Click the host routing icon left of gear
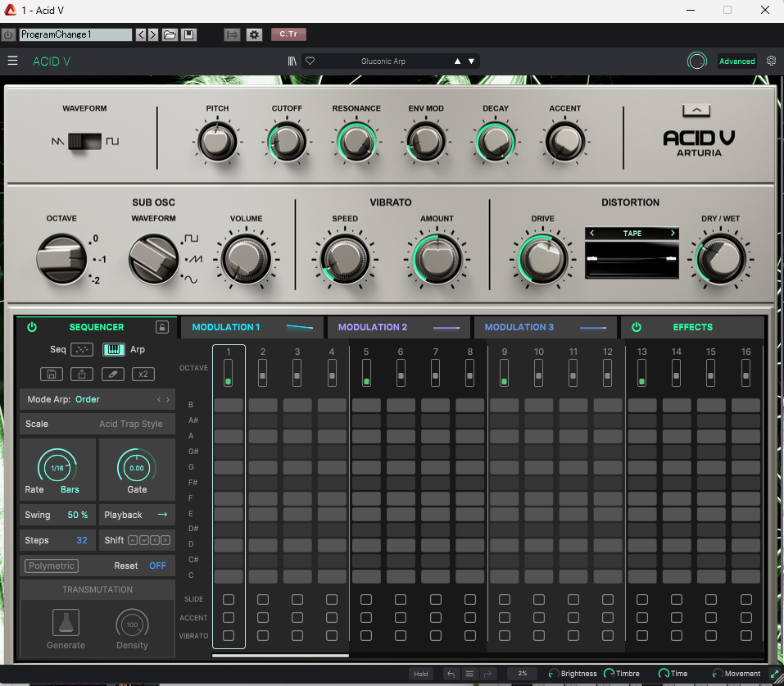The height and width of the screenshot is (686, 784). [232, 34]
